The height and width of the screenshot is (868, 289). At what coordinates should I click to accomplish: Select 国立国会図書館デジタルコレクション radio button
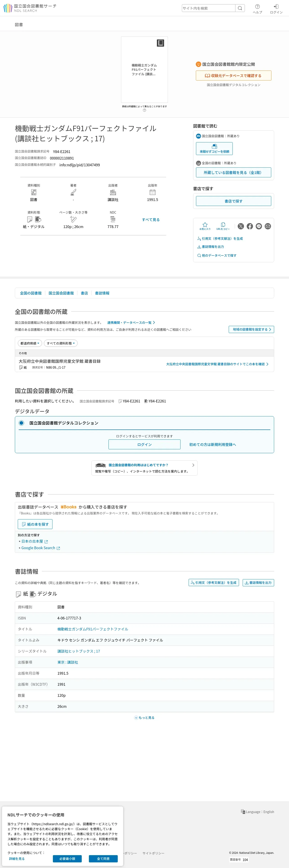22,423
